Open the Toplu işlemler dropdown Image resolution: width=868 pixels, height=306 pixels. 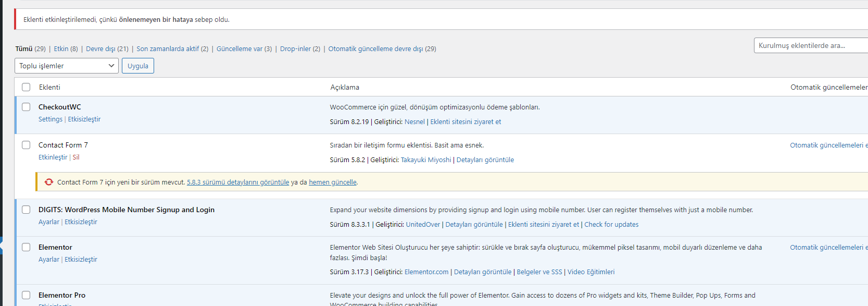click(67, 66)
